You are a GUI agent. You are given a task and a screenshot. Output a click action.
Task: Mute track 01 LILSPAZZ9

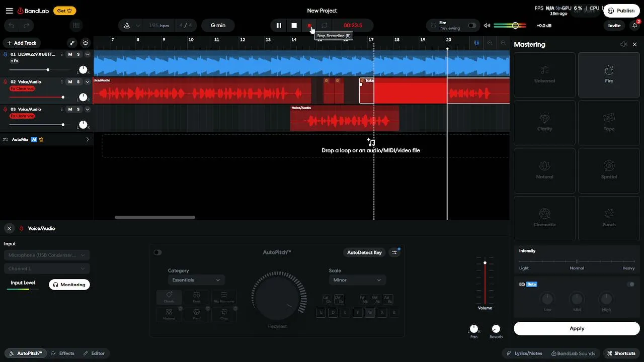70,54
